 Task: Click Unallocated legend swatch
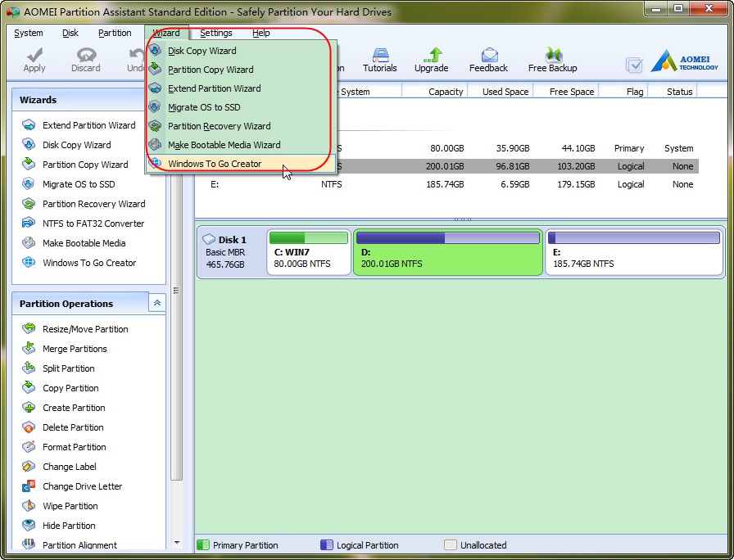coord(451,545)
